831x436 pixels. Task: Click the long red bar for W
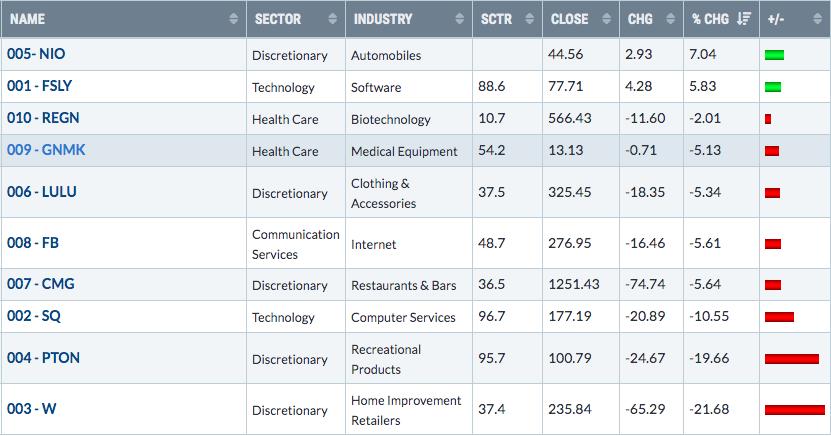(x=795, y=410)
